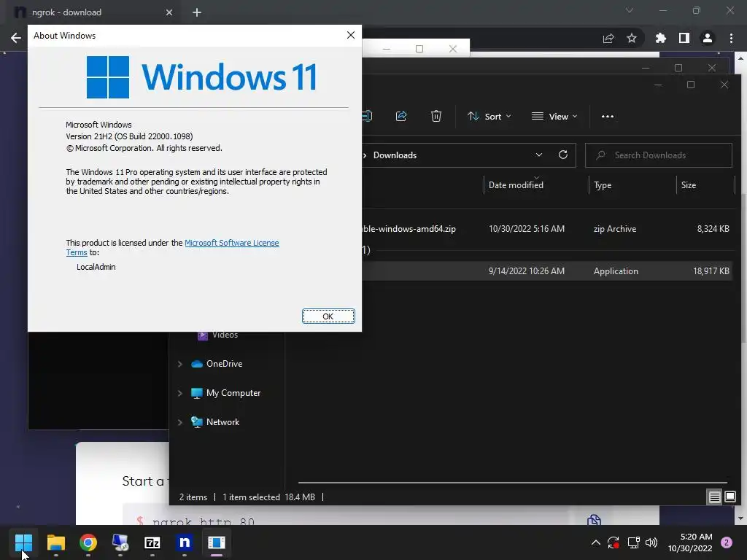Refresh the Downloads folder

pos(563,155)
